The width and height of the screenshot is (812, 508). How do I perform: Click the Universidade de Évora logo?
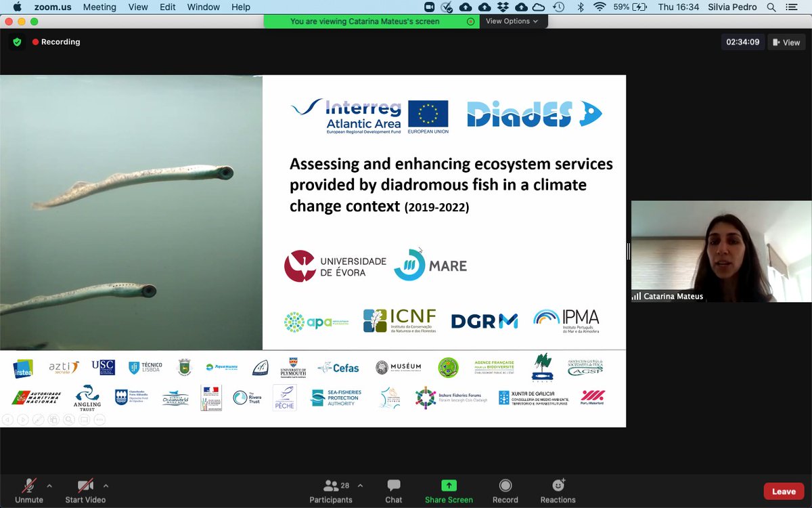point(335,266)
